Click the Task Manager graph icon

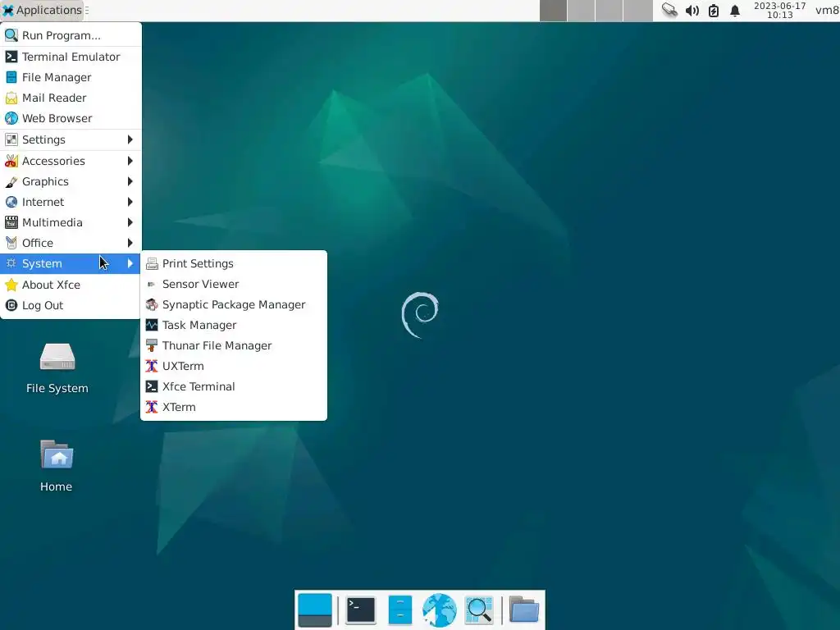[x=152, y=325]
